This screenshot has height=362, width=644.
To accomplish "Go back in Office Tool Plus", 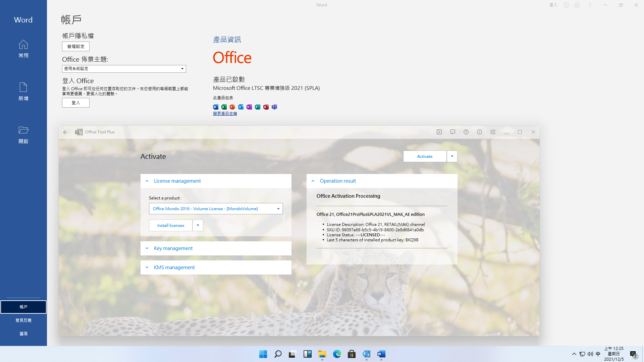I will pos(65,132).
